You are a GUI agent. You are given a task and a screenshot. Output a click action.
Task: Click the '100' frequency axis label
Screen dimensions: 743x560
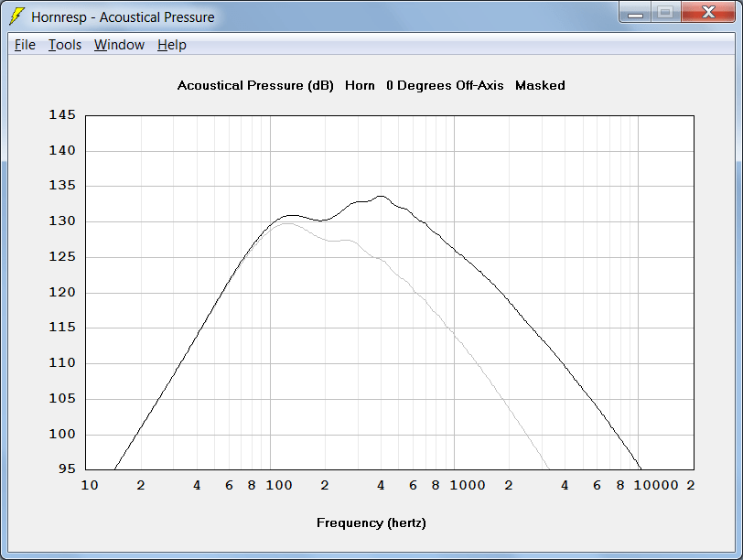(278, 485)
